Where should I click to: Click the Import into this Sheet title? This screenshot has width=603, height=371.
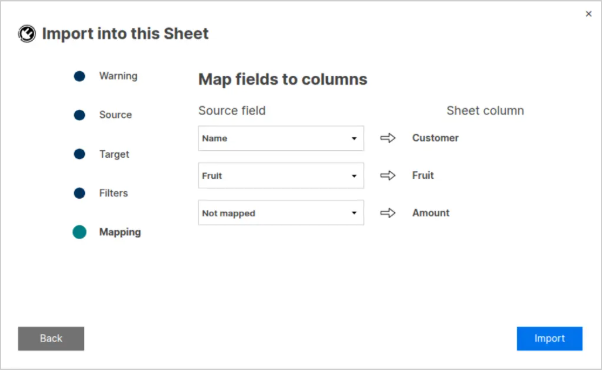point(125,34)
